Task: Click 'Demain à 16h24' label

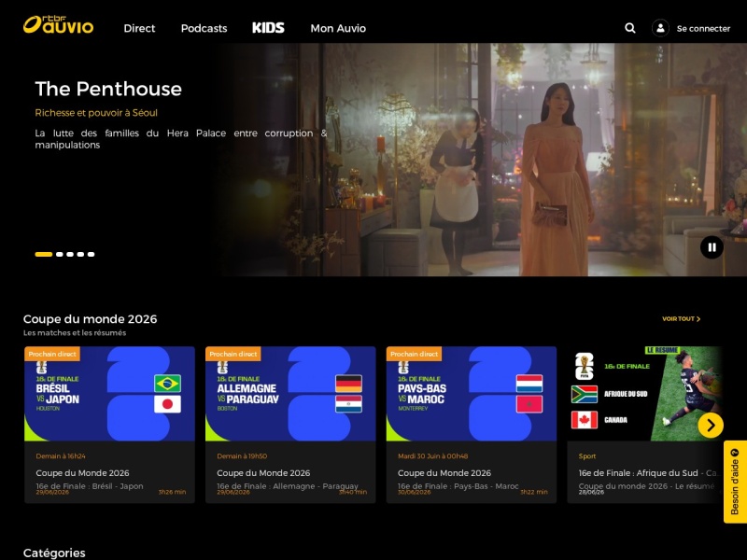Action: (x=61, y=456)
